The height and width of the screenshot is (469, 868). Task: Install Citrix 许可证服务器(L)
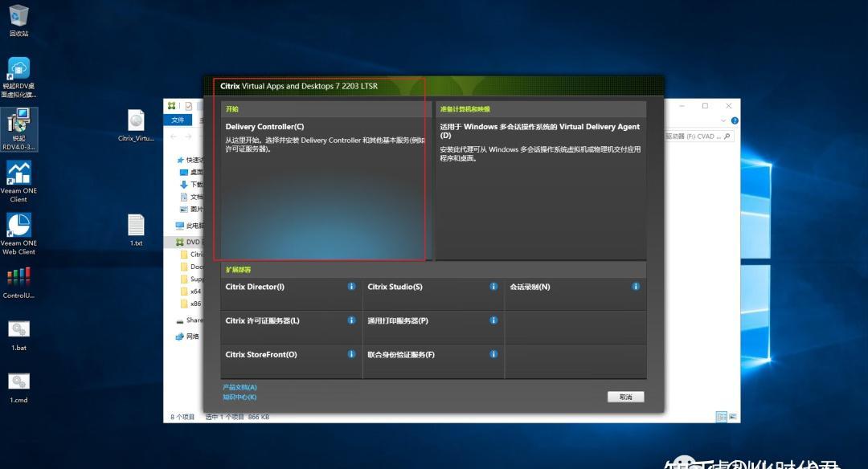coord(291,328)
